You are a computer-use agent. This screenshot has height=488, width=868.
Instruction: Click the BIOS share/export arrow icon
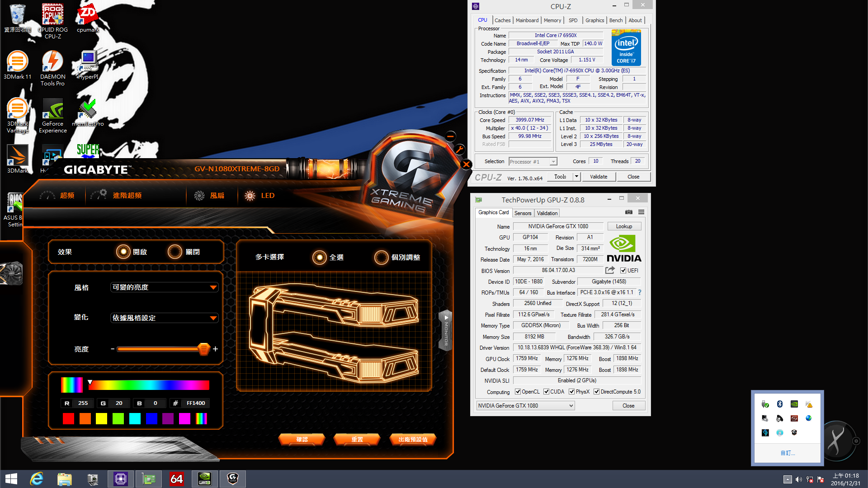[x=610, y=270]
